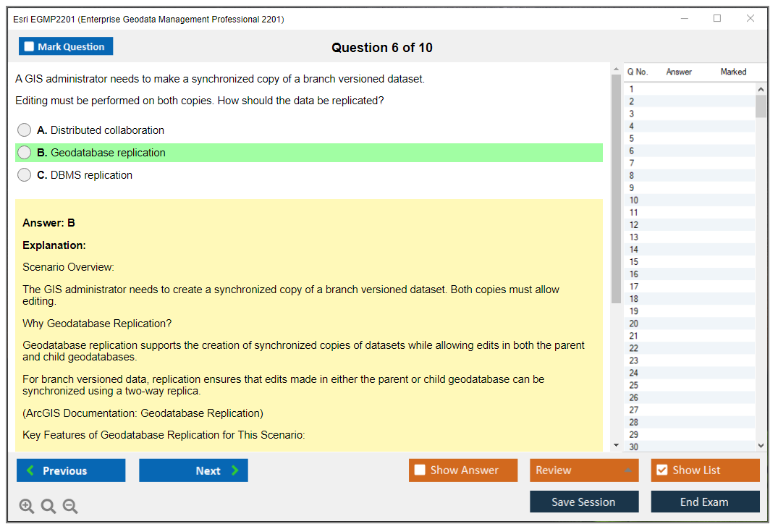Select question 30 in the list
This screenshot has width=778, height=532.
point(690,447)
